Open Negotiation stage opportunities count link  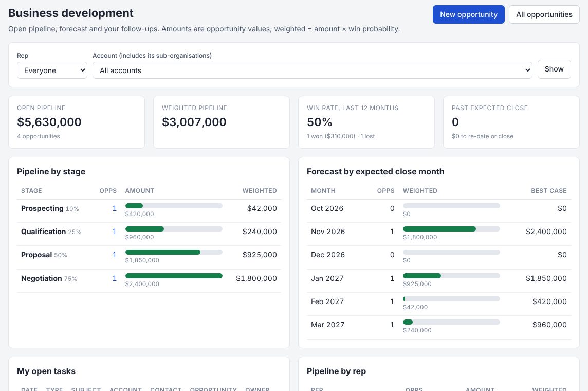point(115,278)
